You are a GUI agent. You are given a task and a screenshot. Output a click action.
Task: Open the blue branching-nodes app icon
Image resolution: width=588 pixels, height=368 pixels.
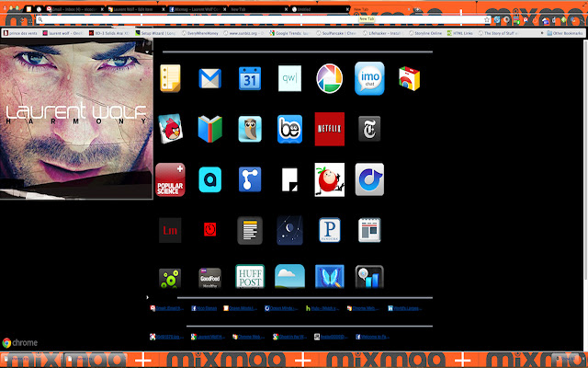point(250,179)
